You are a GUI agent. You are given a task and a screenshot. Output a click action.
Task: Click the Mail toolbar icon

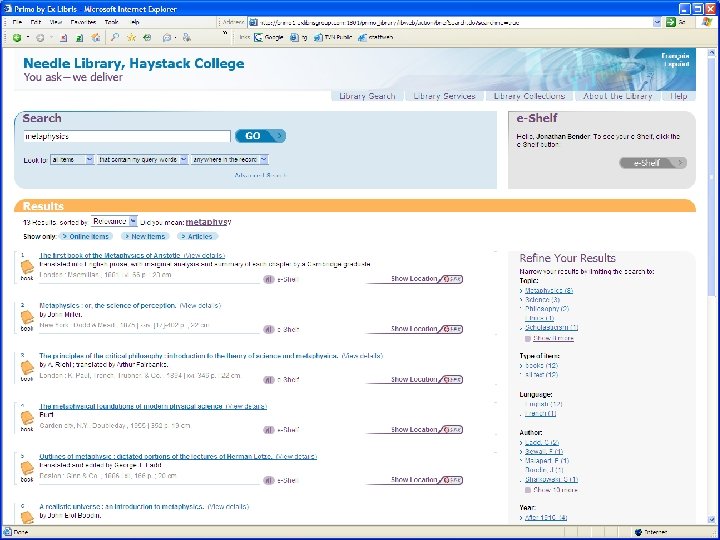[167, 38]
